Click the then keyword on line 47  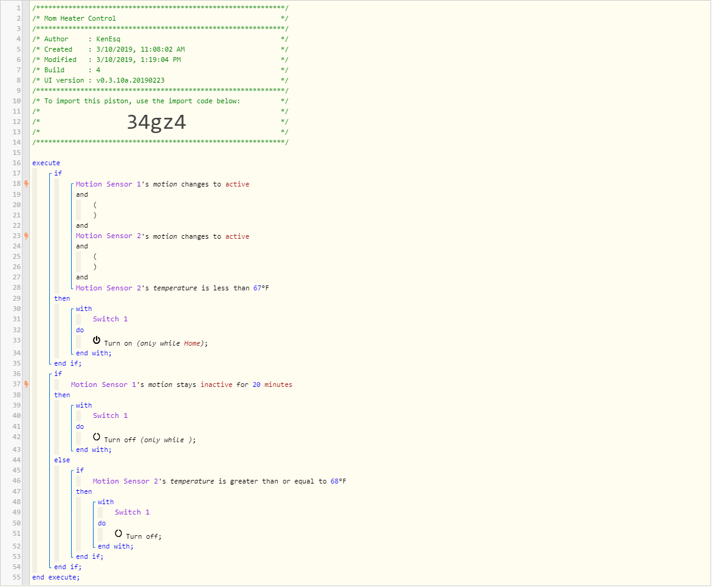(84, 492)
